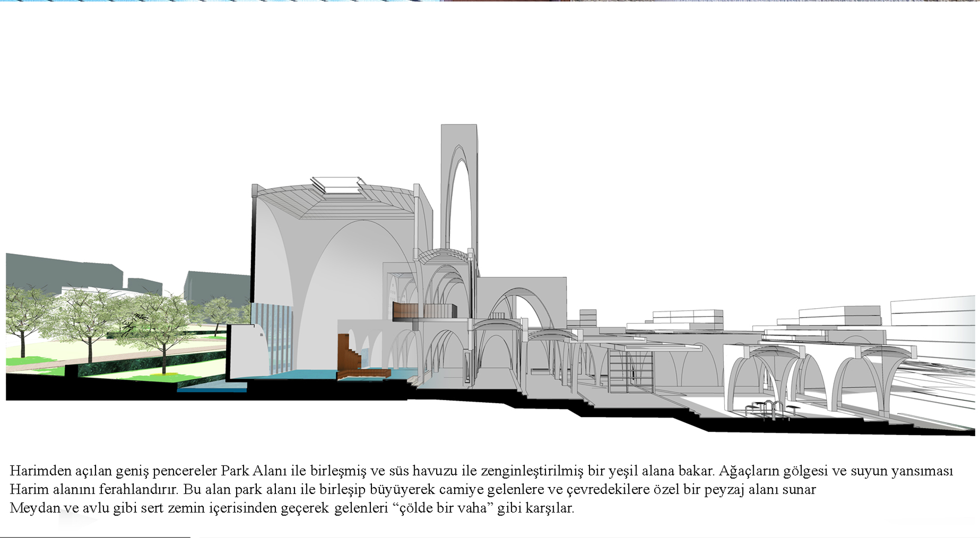This screenshot has height=538, width=980.
Task: Click the caption line starting "Harimden açılan geniş pencereler"
Action: pos(481,471)
